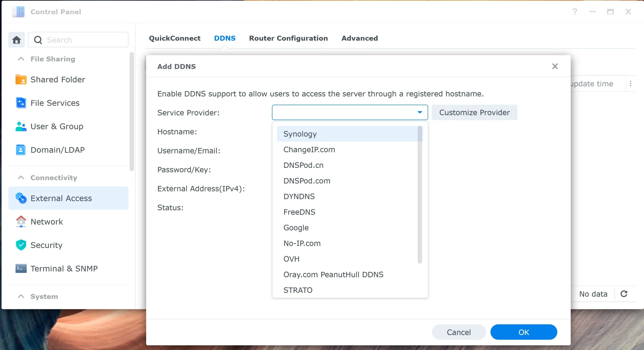
Task: Collapse the File Sharing section
Action: coord(21,59)
